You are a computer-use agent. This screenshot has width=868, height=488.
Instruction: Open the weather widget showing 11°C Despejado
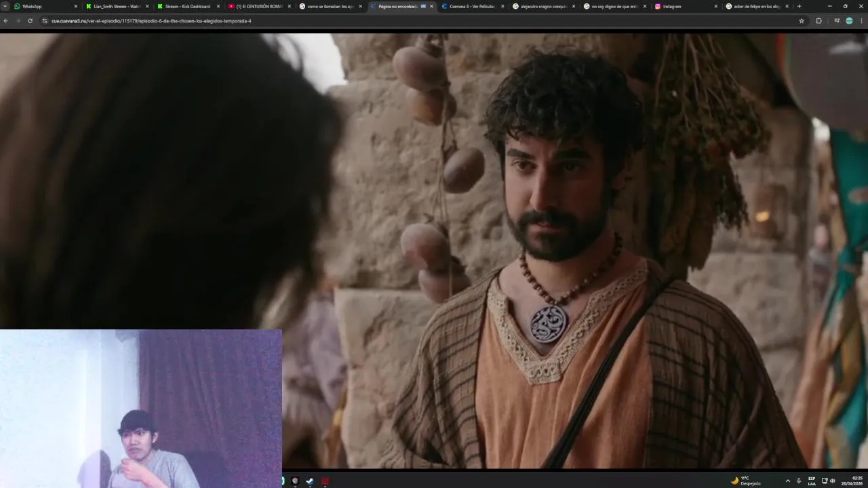pos(746,481)
